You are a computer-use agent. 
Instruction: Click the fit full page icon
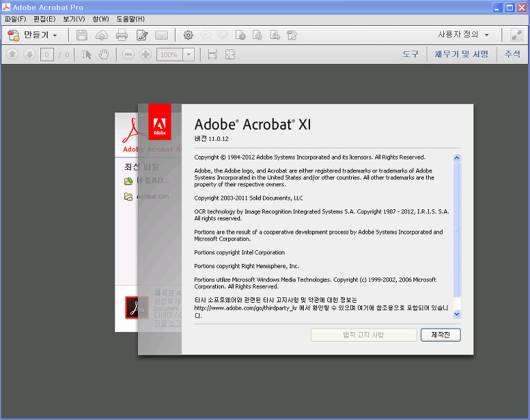click(x=230, y=54)
